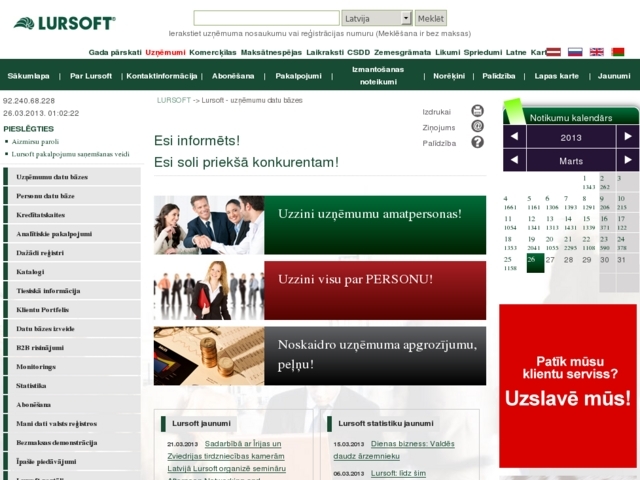Click the red Uzslavē mūs advertisement
Image resolution: width=640 pixels, height=480 pixels.
tap(568, 386)
